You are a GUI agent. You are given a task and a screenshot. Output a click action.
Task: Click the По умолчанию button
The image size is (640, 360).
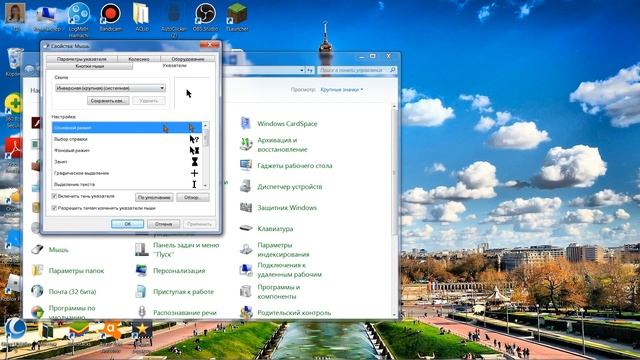(154, 198)
